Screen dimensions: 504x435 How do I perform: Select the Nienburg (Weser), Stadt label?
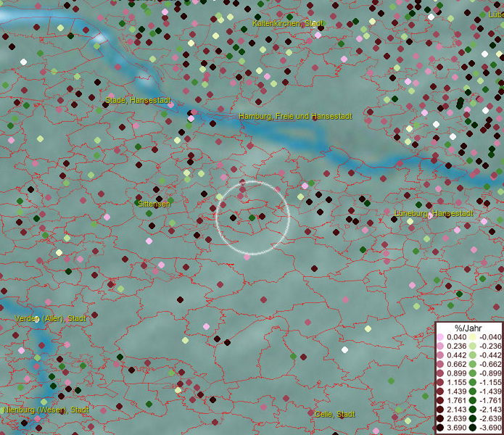(x=46, y=410)
